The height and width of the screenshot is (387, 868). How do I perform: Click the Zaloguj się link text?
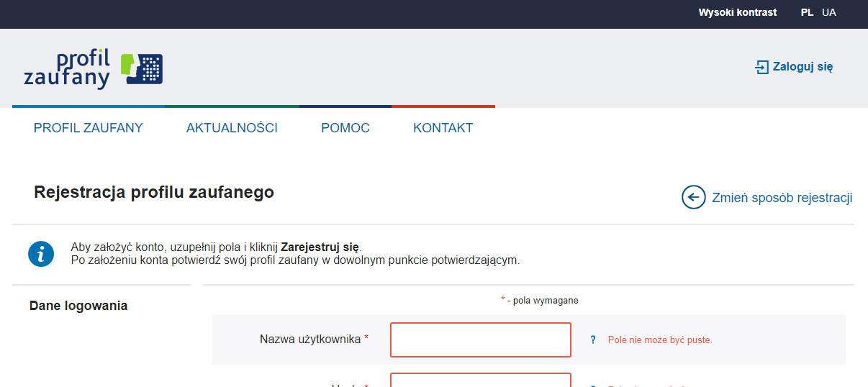click(803, 67)
